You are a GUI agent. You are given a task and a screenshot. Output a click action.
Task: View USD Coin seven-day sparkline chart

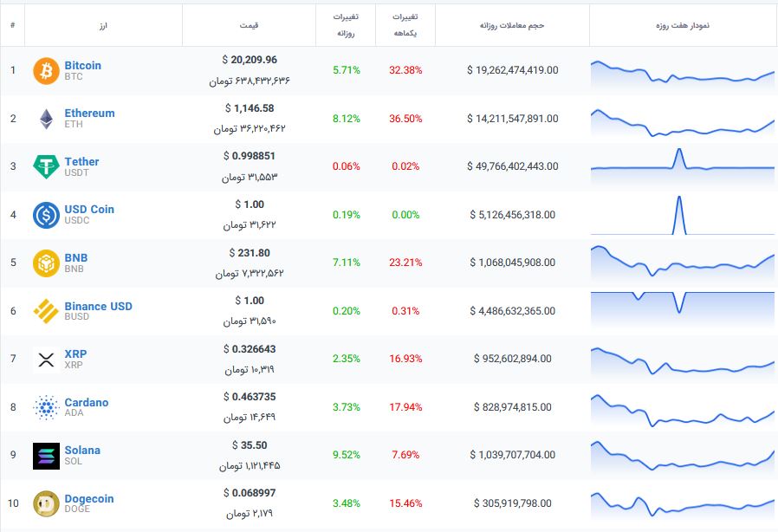[x=683, y=215]
